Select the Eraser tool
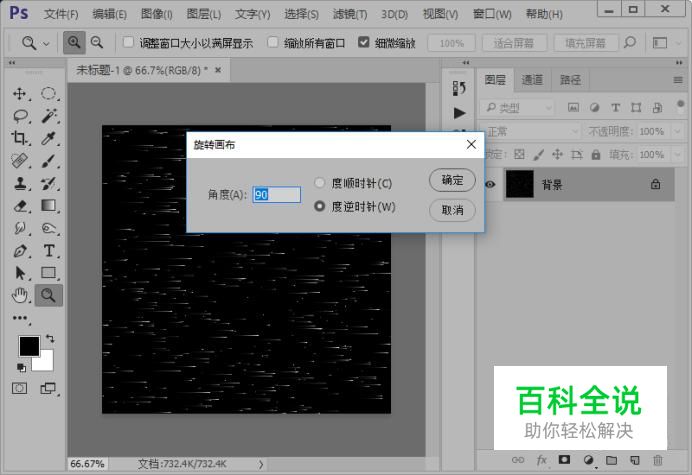Viewport: 692px width, 475px height. click(x=20, y=206)
